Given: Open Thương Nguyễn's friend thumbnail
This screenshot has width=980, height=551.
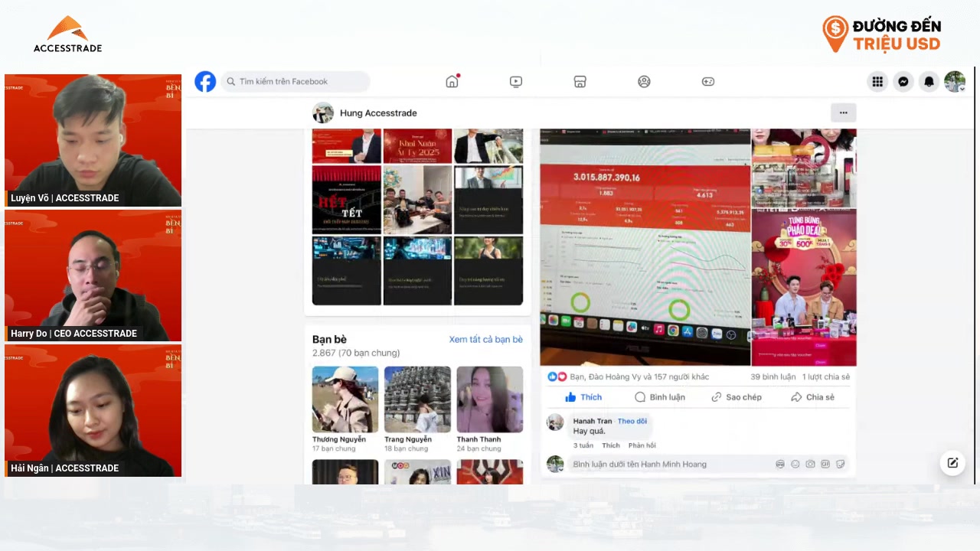Looking at the screenshot, I should pos(345,399).
